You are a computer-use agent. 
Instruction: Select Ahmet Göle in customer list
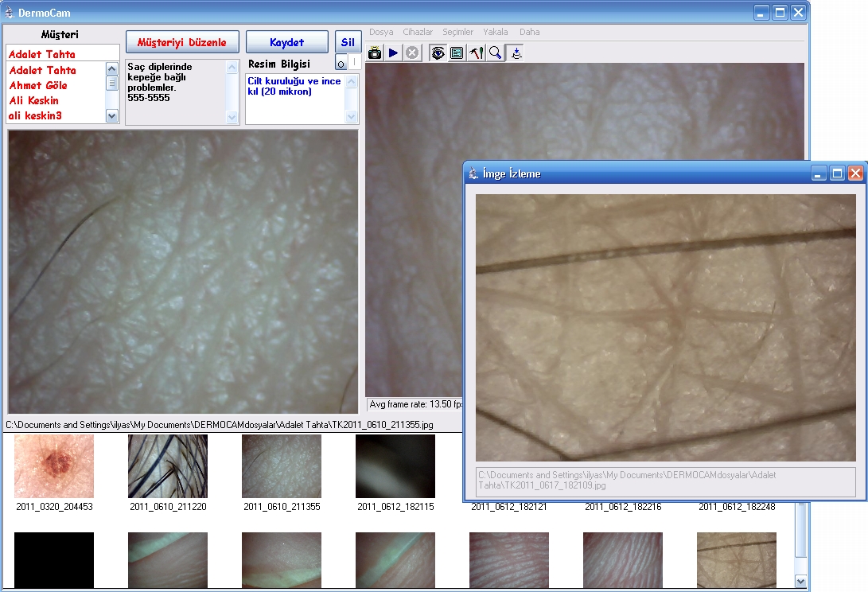[38, 86]
